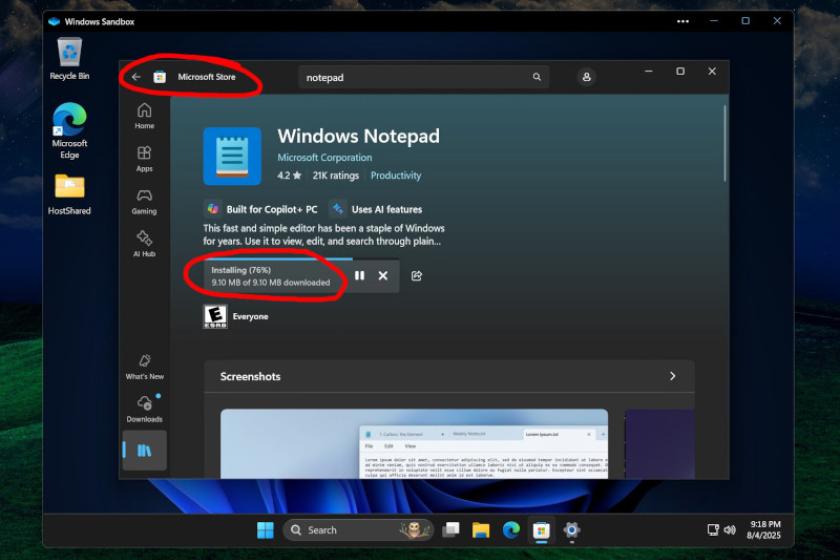Open the HostShared desktop folder

tap(70, 195)
